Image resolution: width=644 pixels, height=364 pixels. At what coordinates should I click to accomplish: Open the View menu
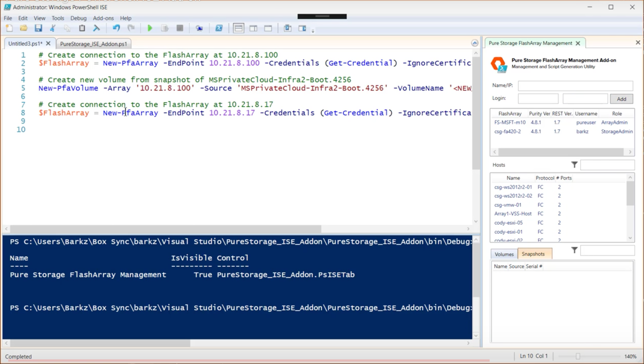(x=40, y=18)
